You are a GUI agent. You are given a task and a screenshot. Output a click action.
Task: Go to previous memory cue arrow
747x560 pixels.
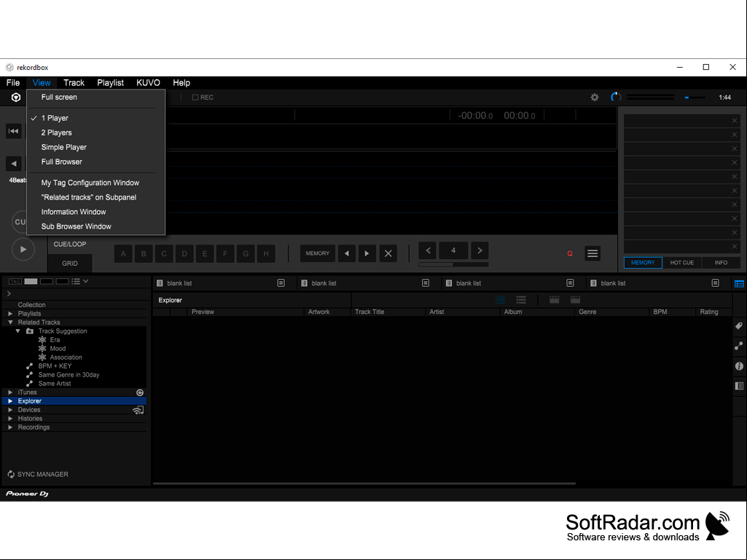click(347, 253)
